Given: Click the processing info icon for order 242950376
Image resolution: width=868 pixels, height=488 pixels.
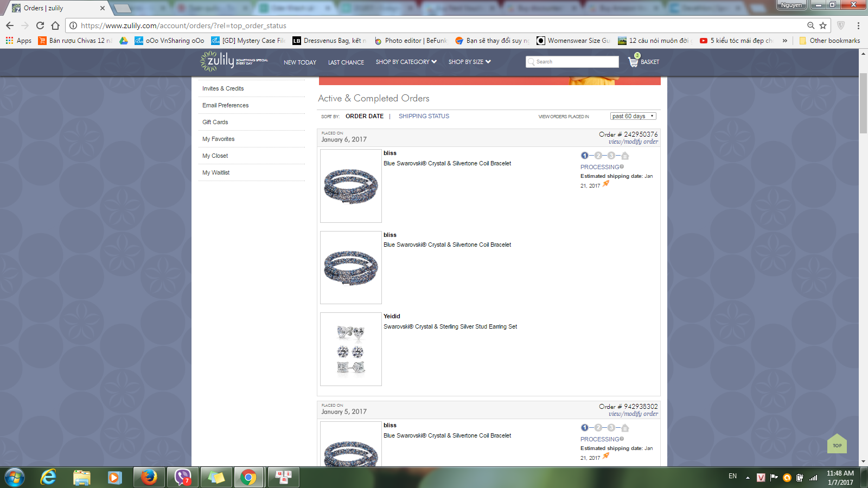Looking at the screenshot, I should [x=622, y=167].
